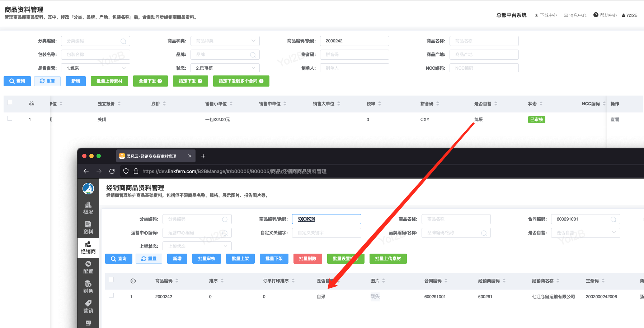Sort by 拼音码 column
Image resolution: width=644 pixels, height=328 pixels.
[438, 104]
